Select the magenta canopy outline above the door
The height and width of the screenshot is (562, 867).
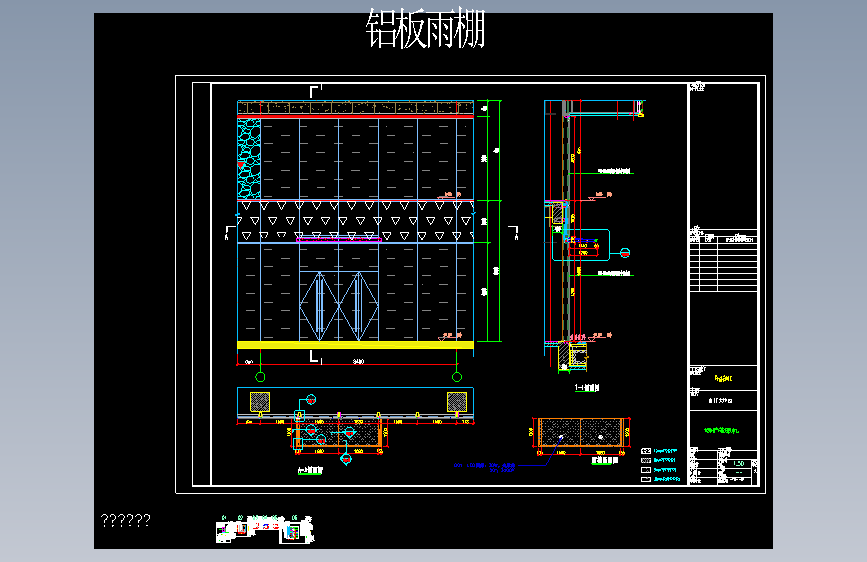[x=339, y=240]
